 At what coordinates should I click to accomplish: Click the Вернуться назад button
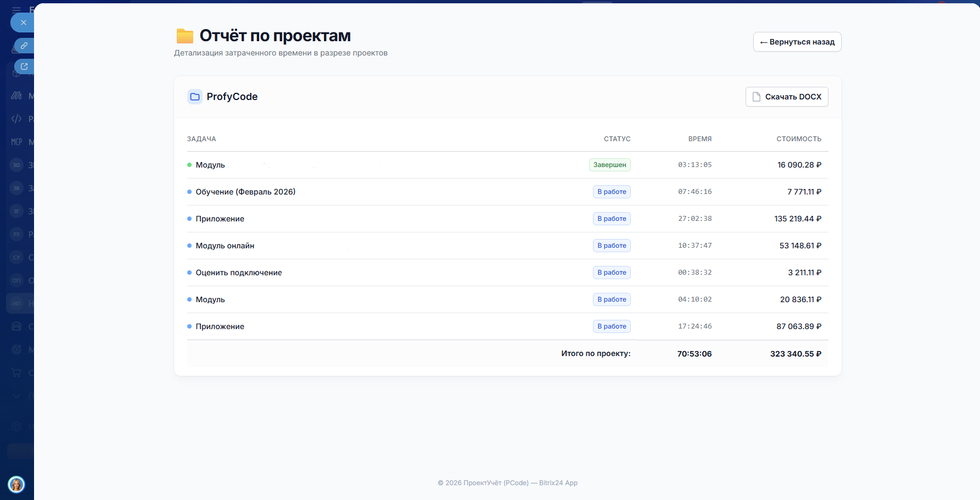[x=797, y=42]
